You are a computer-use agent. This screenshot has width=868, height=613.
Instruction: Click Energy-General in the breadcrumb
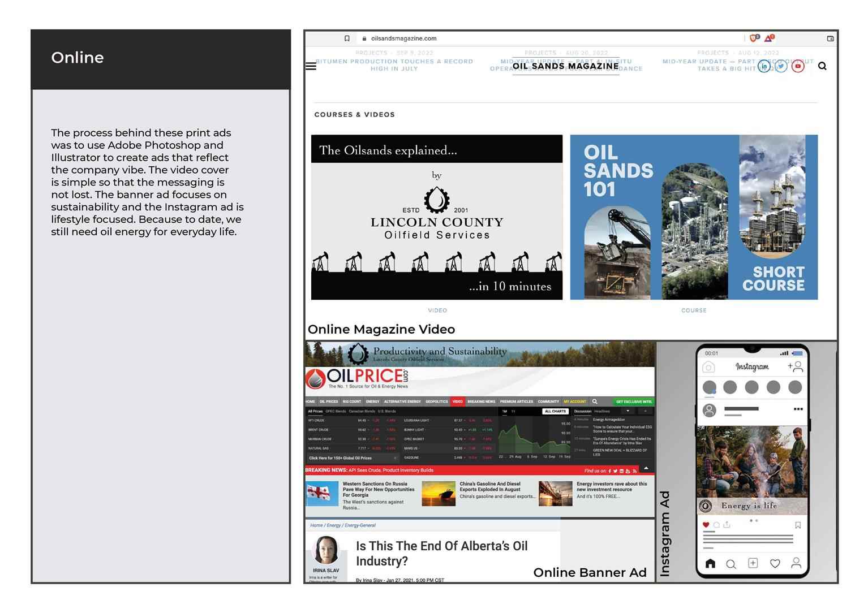click(360, 525)
